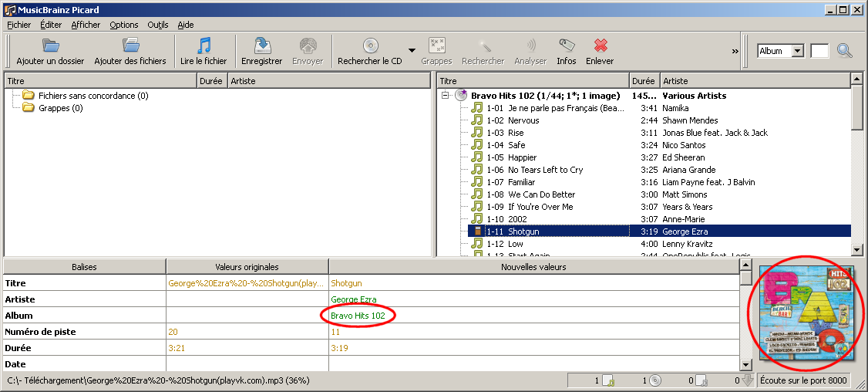Click the Balises column header

[84, 267]
